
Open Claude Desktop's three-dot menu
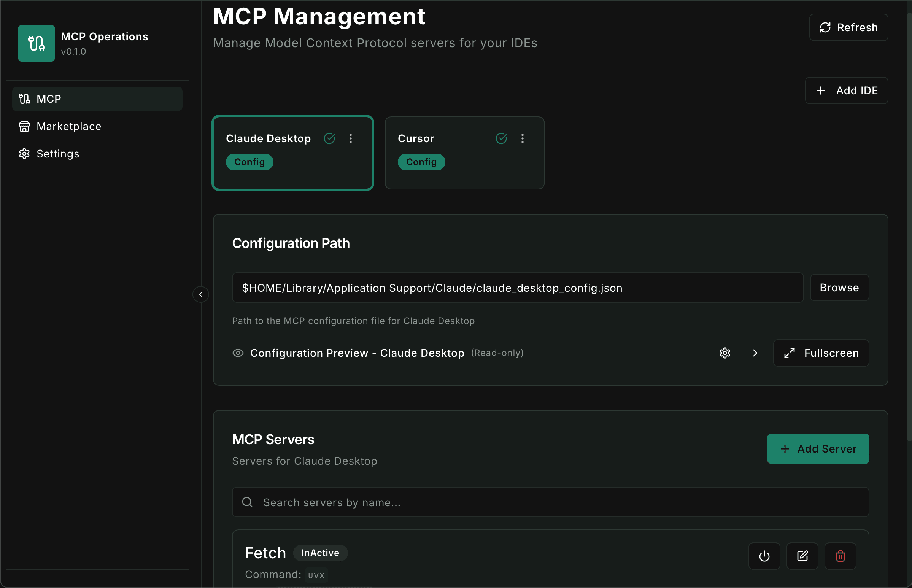click(350, 138)
